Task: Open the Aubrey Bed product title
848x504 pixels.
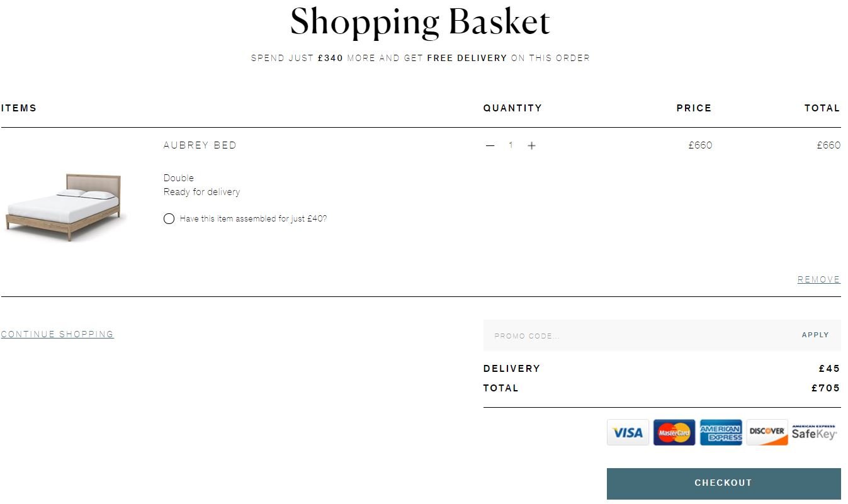Action: pos(200,145)
